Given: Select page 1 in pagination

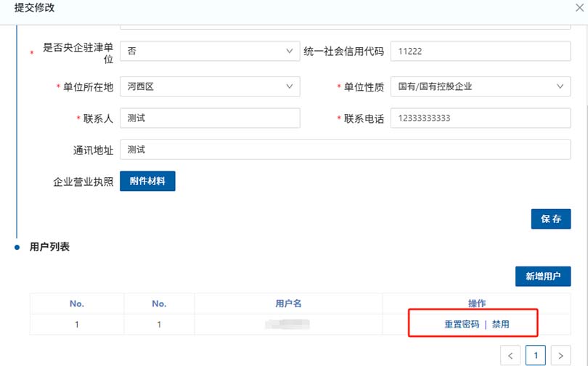Looking at the screenshot, I should point(535,355).
